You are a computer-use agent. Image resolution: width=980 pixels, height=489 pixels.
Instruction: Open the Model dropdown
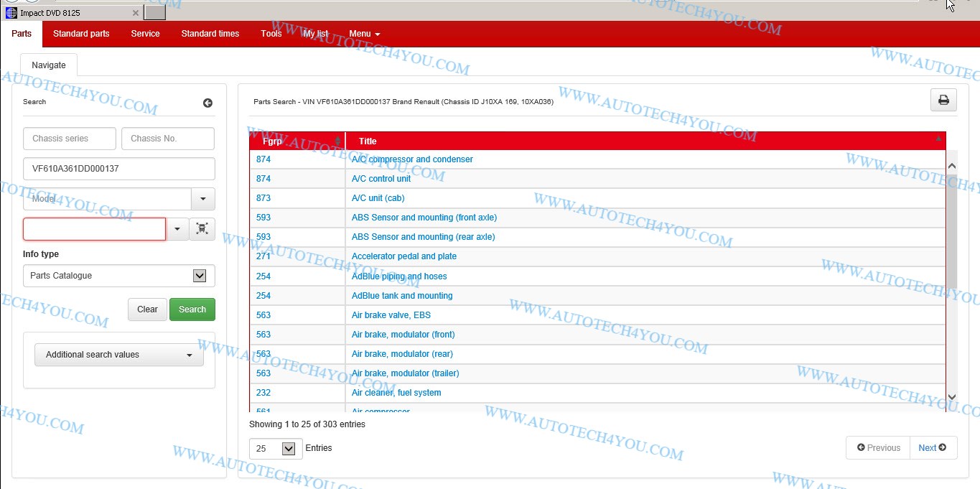[x=202, y=199]
